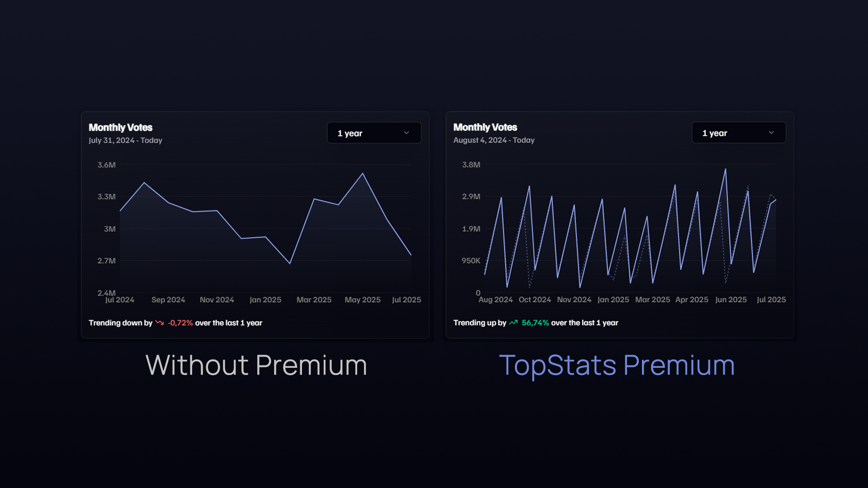Click the green trending-up arrow icon

click(x=514, y=323)
